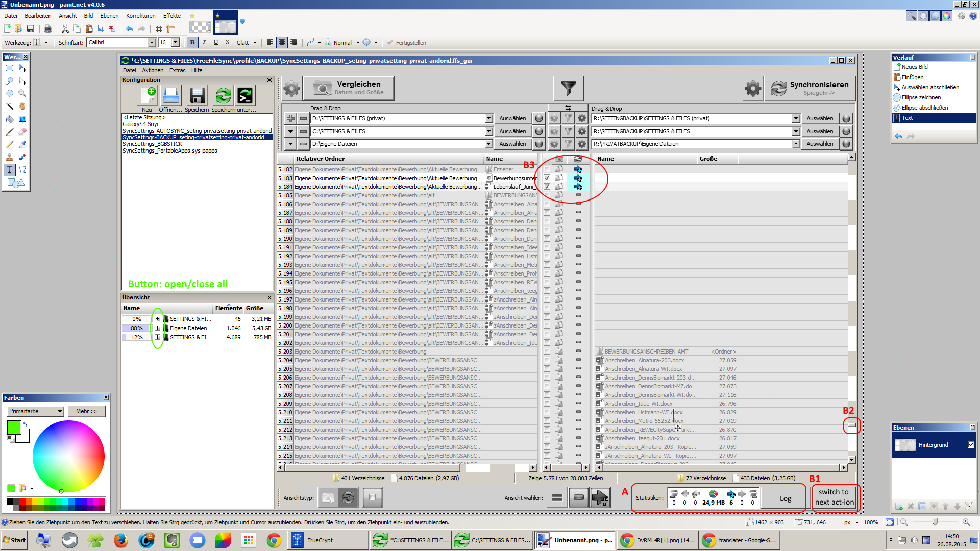Click the Crop to Selection icon

pyautogui.click(x=101, y=29)
